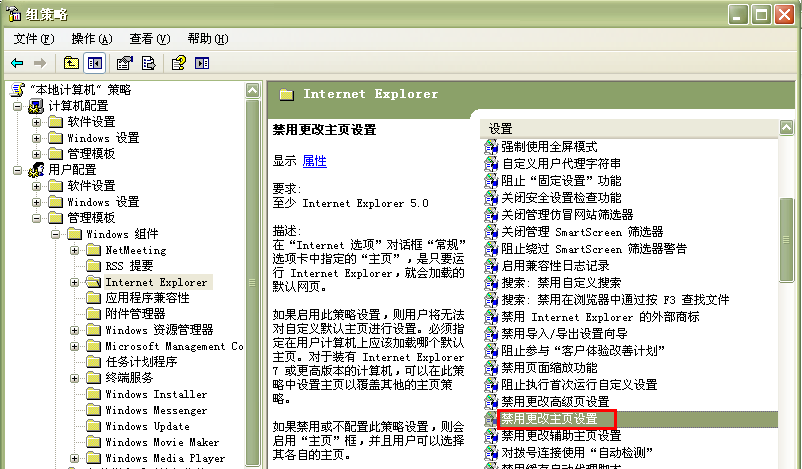This screenshot has width=802, height=469.
Task: Click the settings list scrollbar thumb
Action: tap(786, 239)
